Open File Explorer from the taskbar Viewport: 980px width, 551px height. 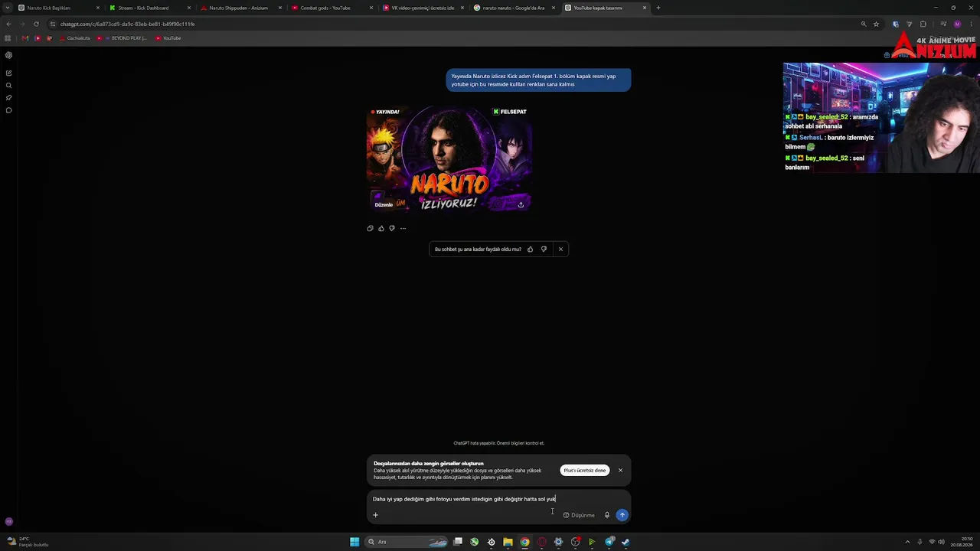508,542
